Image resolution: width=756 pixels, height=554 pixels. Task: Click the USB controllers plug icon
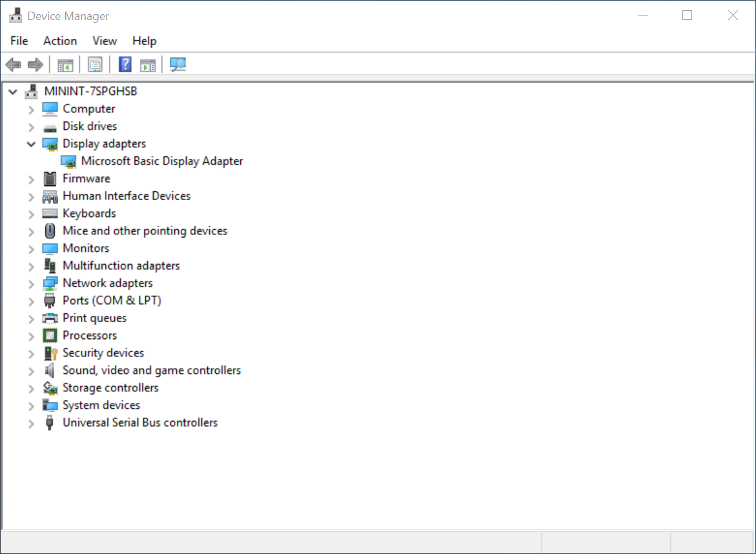(49, 423)
